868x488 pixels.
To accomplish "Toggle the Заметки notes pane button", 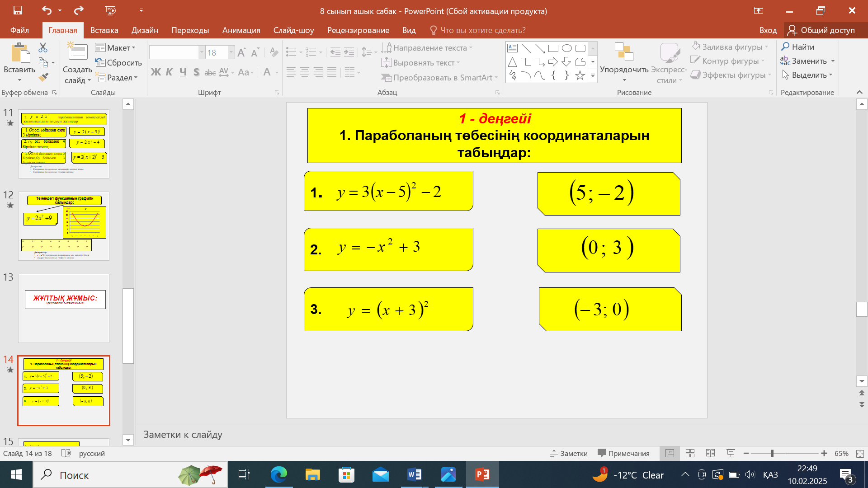I will pyautogui.click(x=569, y=453).
